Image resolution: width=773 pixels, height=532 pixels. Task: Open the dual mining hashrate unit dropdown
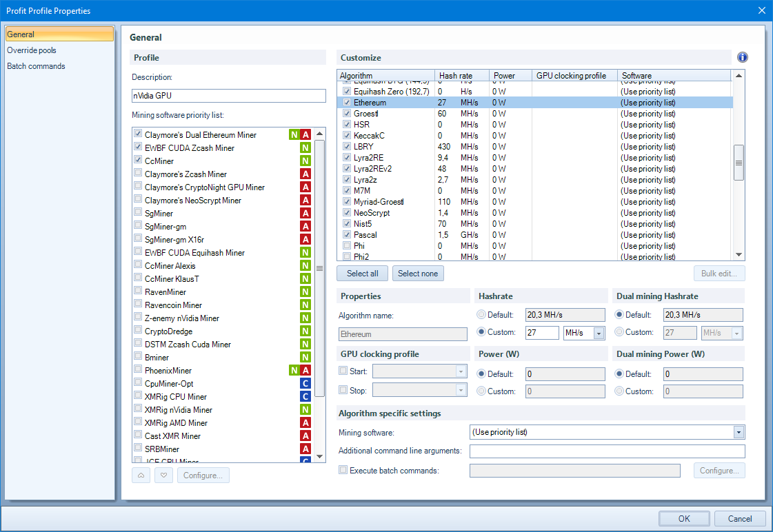tap(737, 334)
